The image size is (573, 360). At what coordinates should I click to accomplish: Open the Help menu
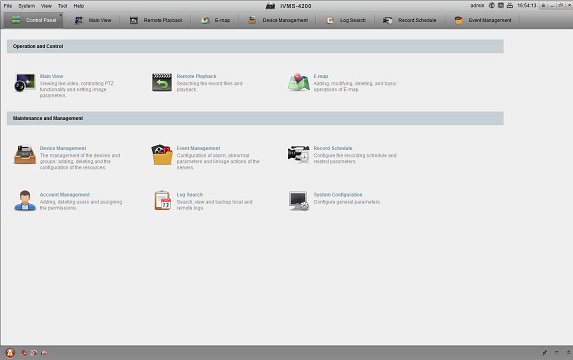pos(79,6)
